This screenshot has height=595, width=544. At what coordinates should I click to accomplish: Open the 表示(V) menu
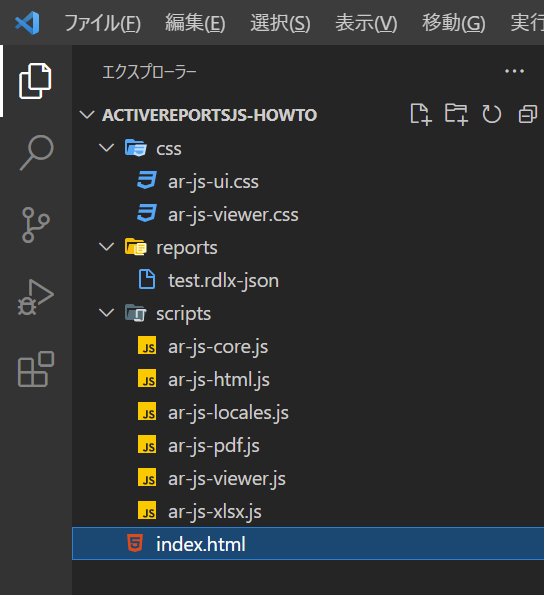366,23
